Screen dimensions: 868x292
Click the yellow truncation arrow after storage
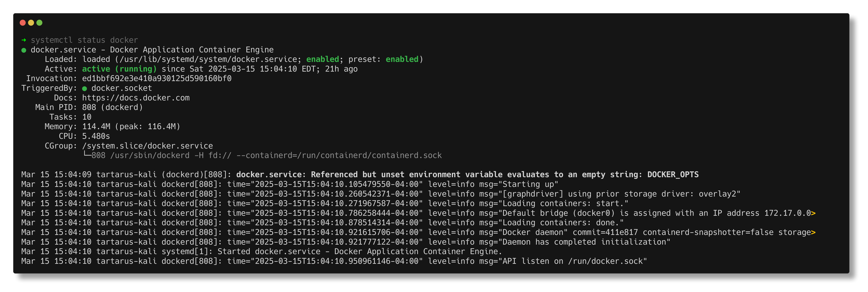[813, 232]
